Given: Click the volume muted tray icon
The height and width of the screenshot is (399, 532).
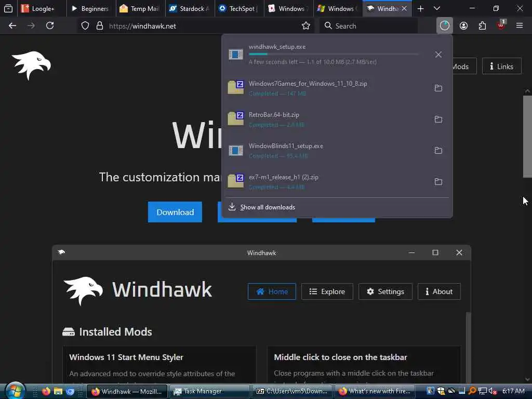Looking at the screenshot, I should [x=493, y=391].
